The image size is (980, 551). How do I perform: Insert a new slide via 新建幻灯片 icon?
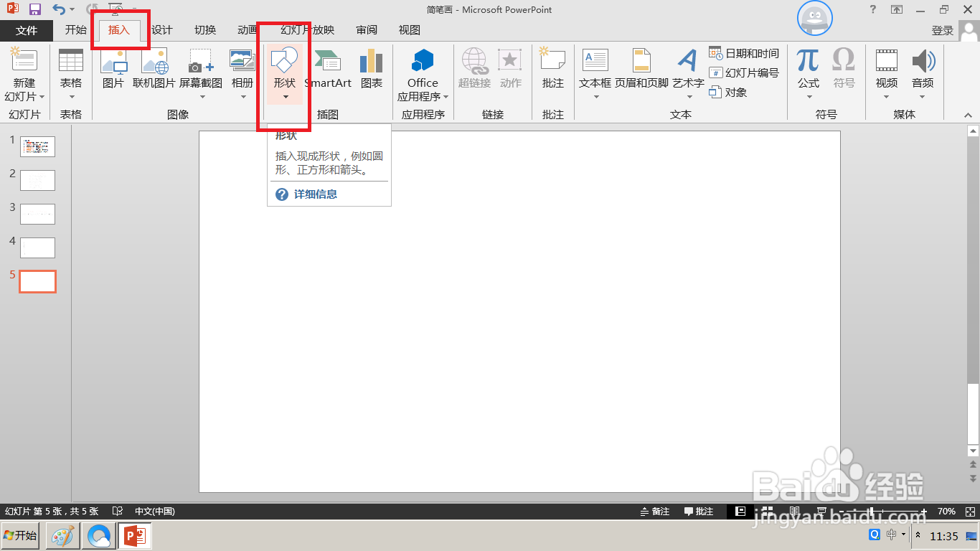pos(24,60)
